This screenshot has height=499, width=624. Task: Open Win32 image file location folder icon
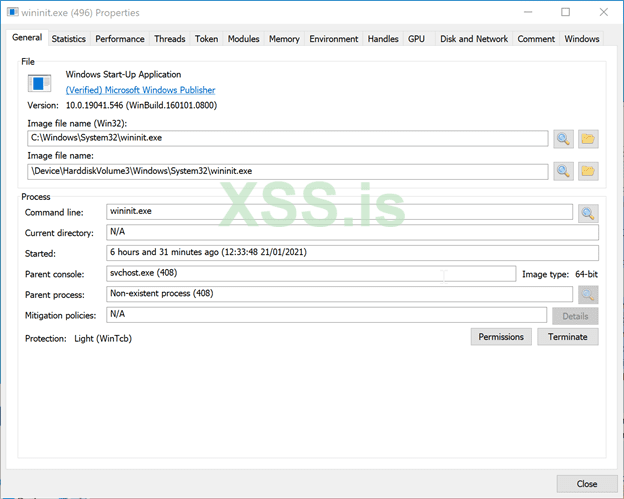[x=588, y=139]
